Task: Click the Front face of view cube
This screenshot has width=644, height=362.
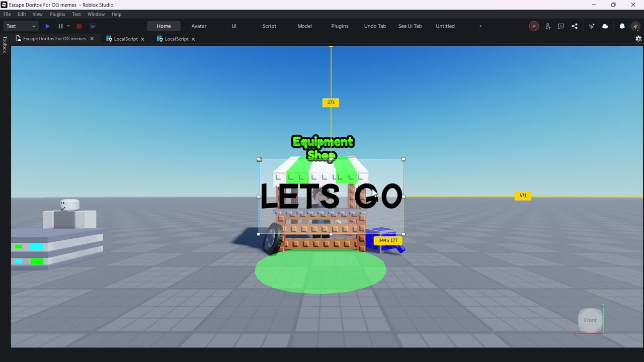Action: click(590, 320)
